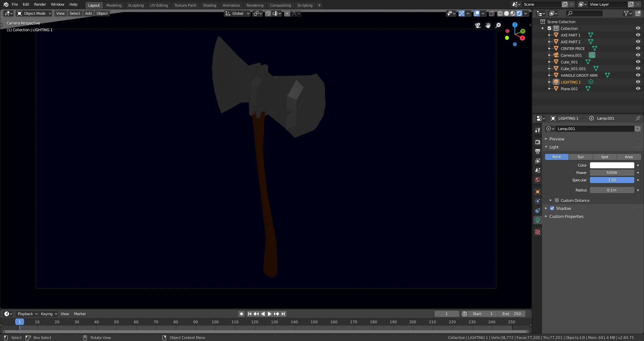Collapse the Collection tree
644x341 pixels.
point(543,28)
